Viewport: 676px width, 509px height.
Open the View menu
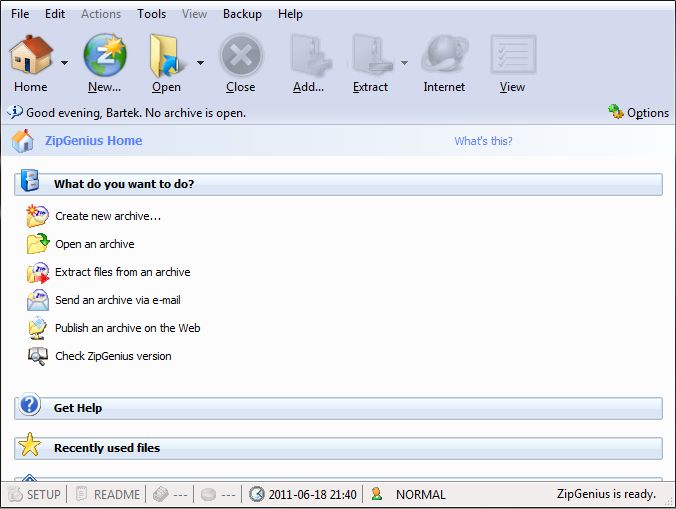[194, 14]
